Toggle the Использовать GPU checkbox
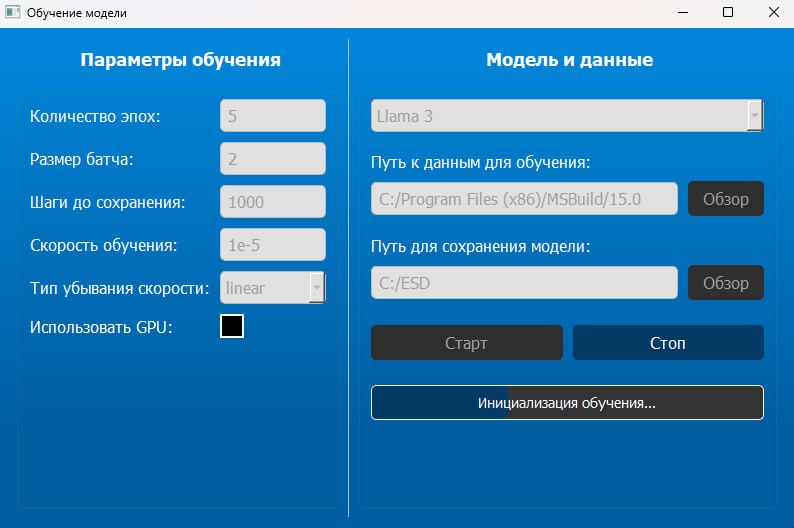The width and height of the screenshot is (794, 528). 232,326
